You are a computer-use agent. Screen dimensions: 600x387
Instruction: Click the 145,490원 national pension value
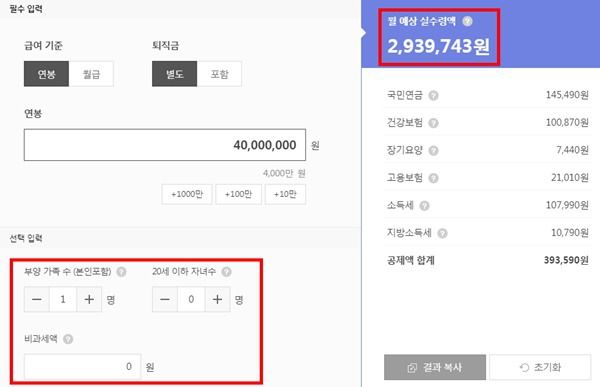tap(567, 95)
